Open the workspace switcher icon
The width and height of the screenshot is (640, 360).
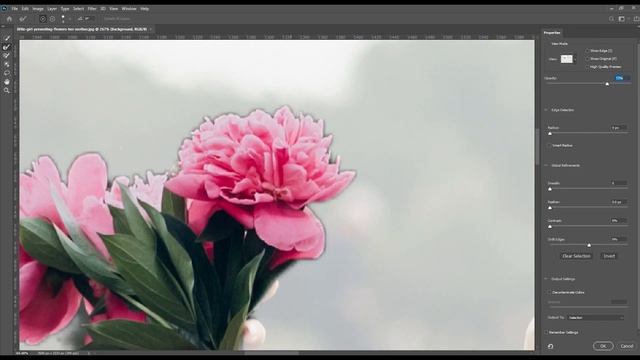(622, 19)
